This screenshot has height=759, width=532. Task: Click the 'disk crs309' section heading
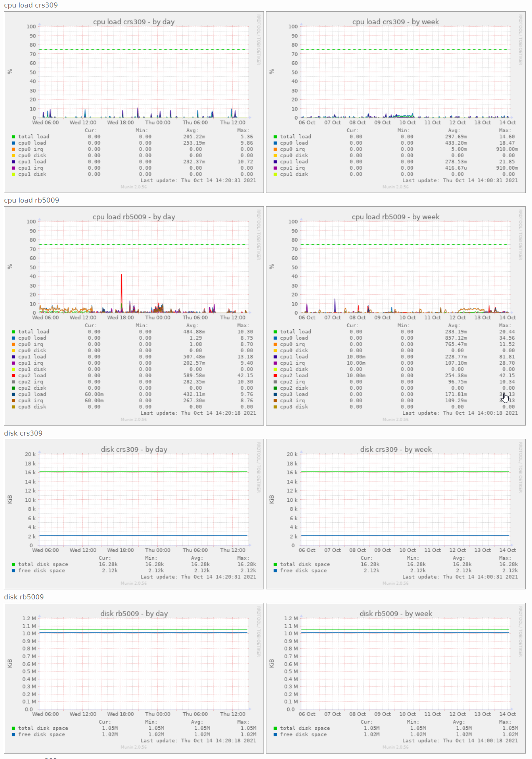pyautogui.click(x=23, y=433)
